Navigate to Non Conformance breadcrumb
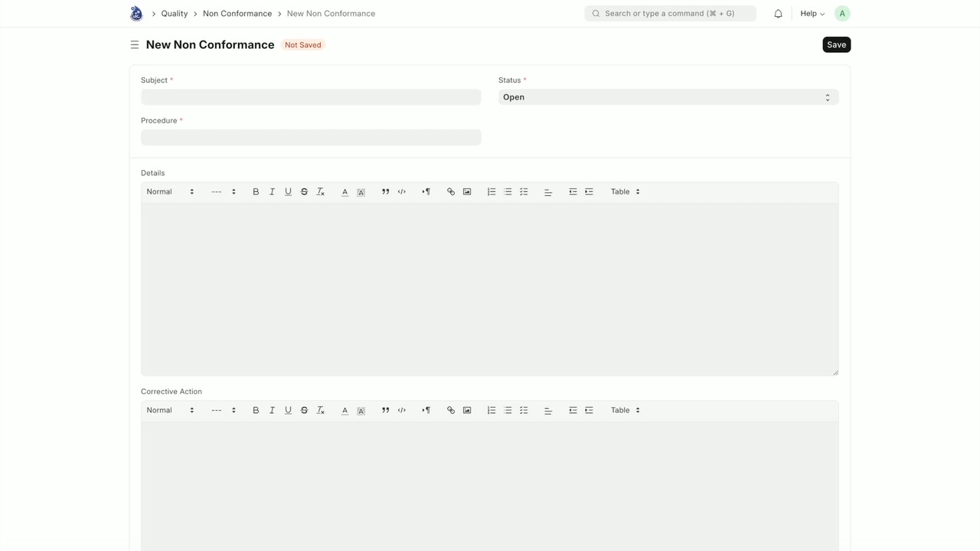Viewport: 980px width, 551px height. click(x=237, y=14)
